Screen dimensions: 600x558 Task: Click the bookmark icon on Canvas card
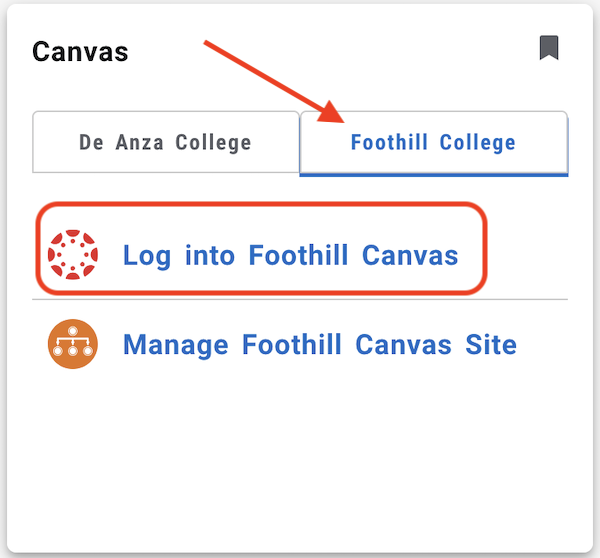coord(548,48)
